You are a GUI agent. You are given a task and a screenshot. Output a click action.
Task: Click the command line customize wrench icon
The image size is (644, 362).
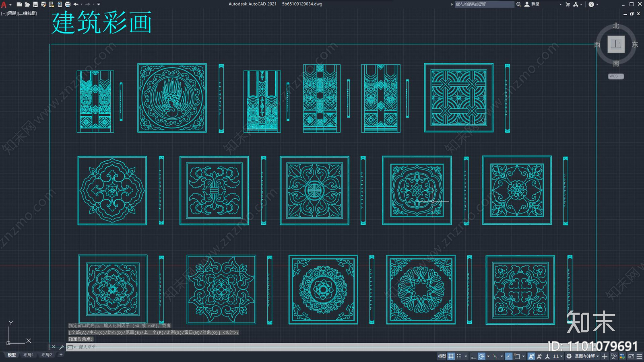pos(61,347)
